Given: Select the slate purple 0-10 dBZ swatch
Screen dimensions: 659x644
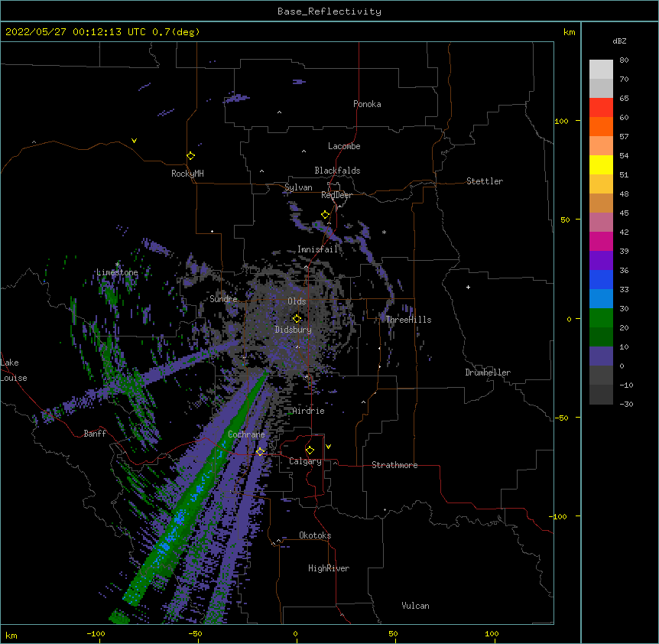Looking at the screenshot, I should [601, 356].
